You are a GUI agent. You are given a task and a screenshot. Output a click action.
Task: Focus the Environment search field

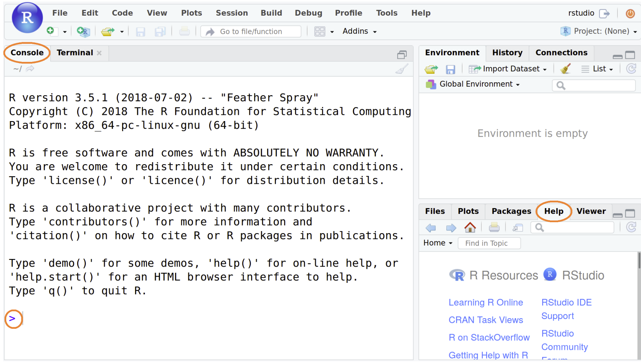[x=594, y=85]
